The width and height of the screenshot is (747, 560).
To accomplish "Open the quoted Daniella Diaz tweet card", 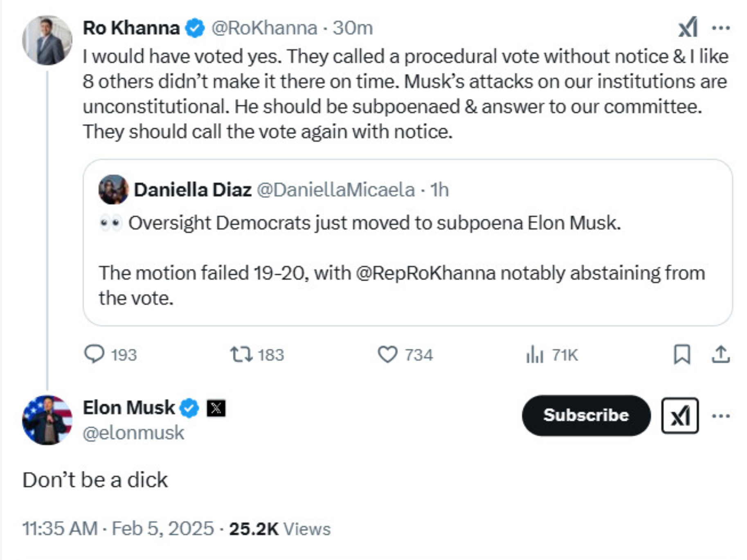I will (x=407, y=245).
